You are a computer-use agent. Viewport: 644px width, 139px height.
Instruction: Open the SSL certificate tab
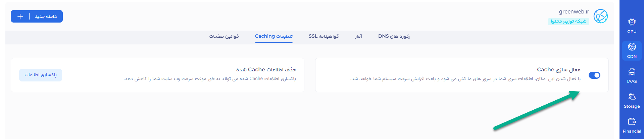click(x=324, y=36)
